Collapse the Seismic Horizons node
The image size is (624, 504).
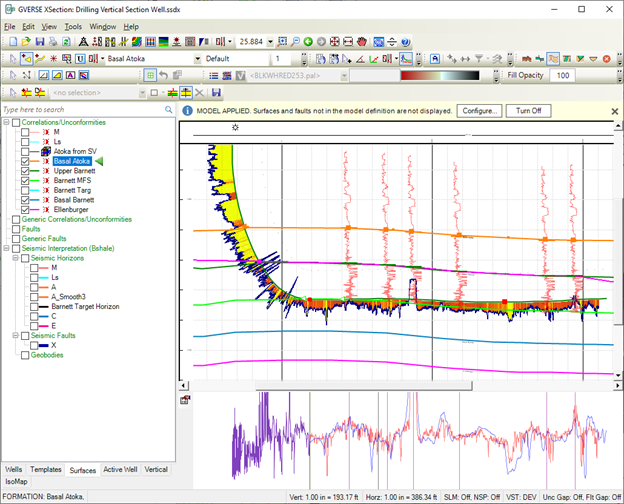16,258
